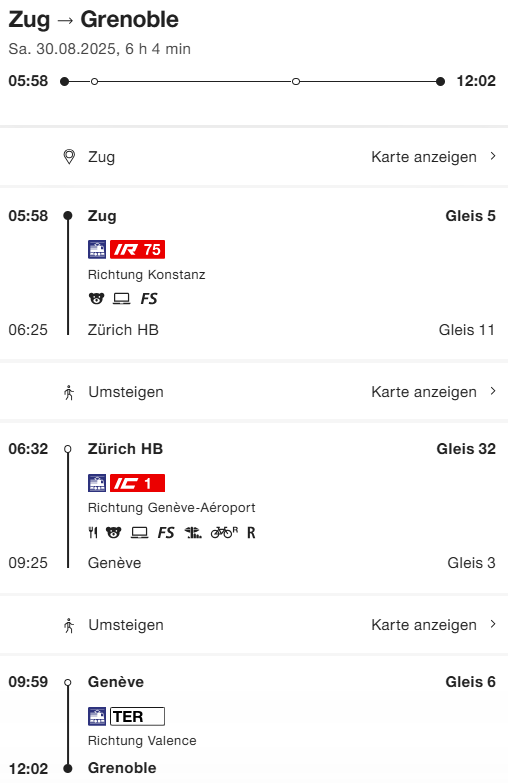508x783 pixels.
Task: Open Karte anzeigen for Zug station
Action: 424,157
